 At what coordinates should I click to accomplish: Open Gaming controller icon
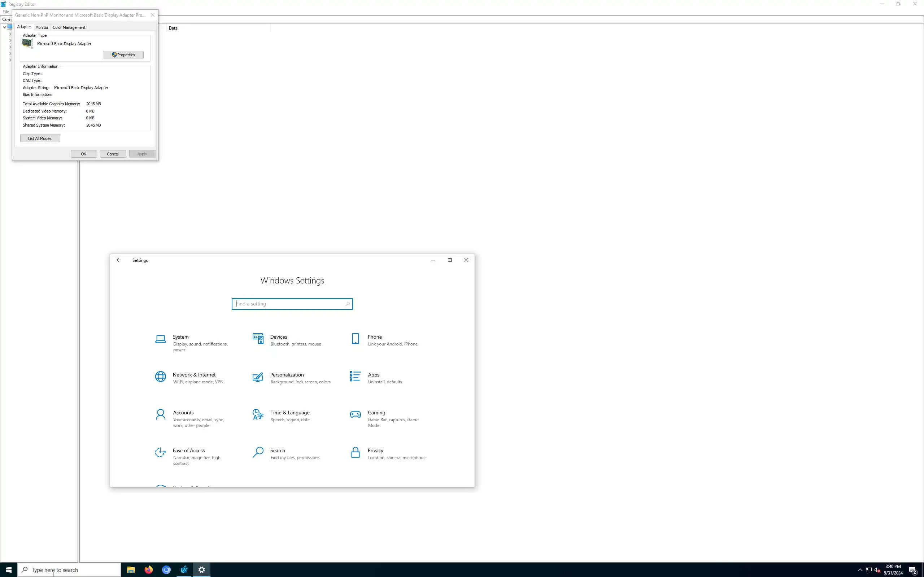355,414
